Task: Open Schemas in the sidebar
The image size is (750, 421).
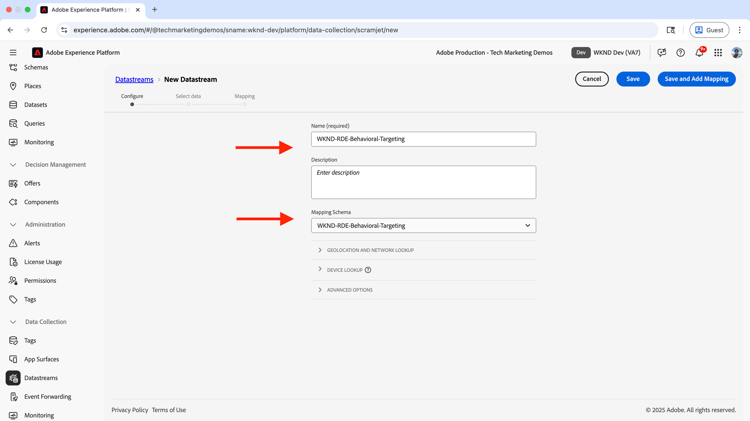Action: point(36,67)
